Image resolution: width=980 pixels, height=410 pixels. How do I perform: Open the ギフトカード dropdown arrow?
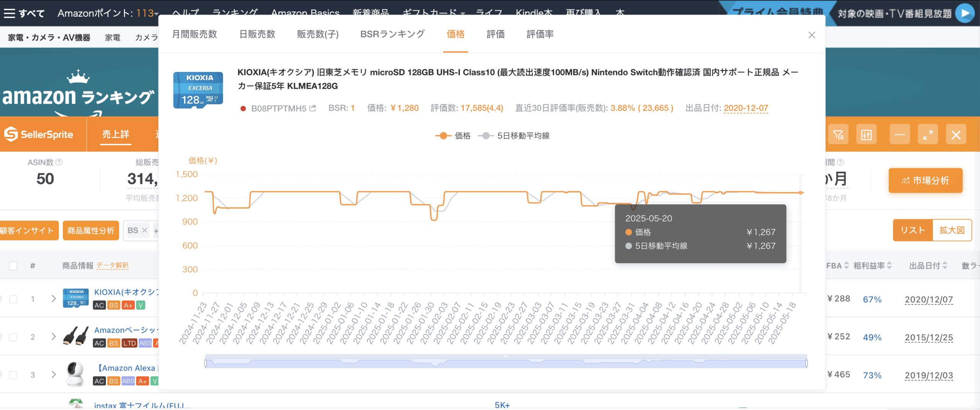463,14
